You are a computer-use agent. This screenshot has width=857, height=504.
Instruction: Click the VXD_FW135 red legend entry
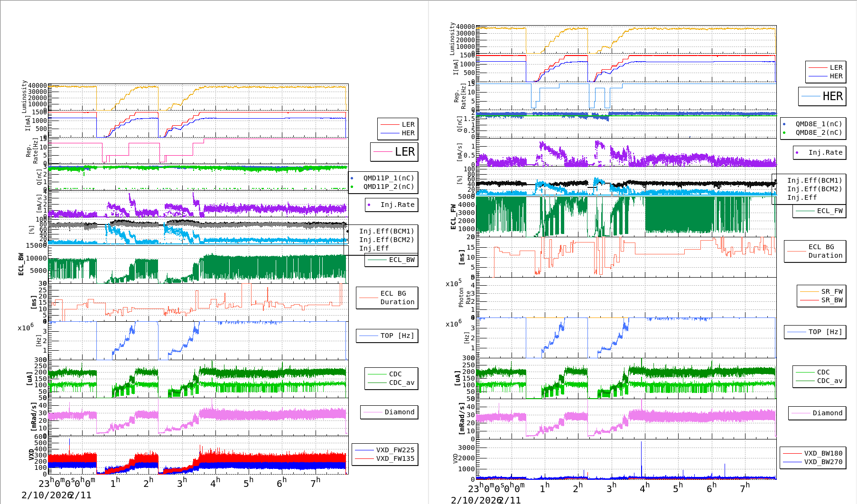(385, 458)
